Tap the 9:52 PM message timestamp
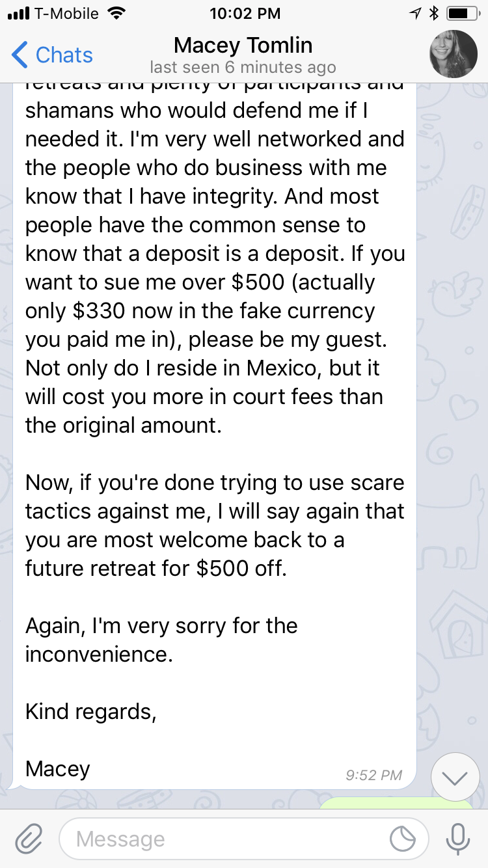488x868 pixels. 373,775
